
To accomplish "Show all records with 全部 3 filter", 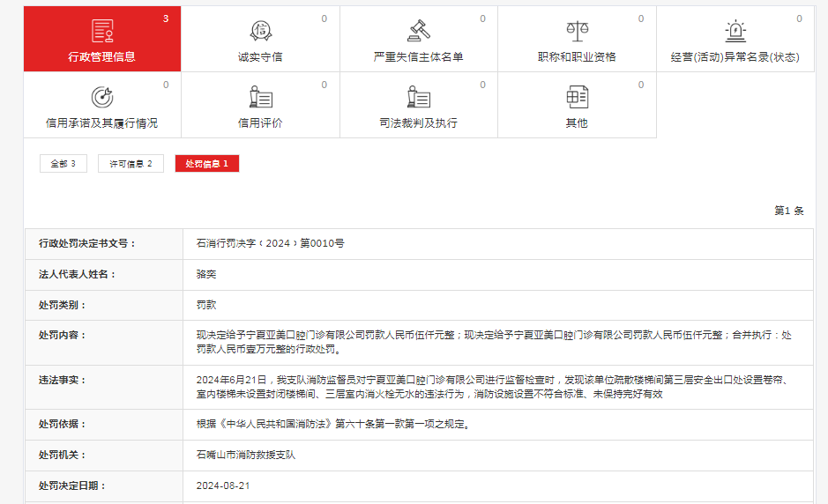I will tap(63, 164).
